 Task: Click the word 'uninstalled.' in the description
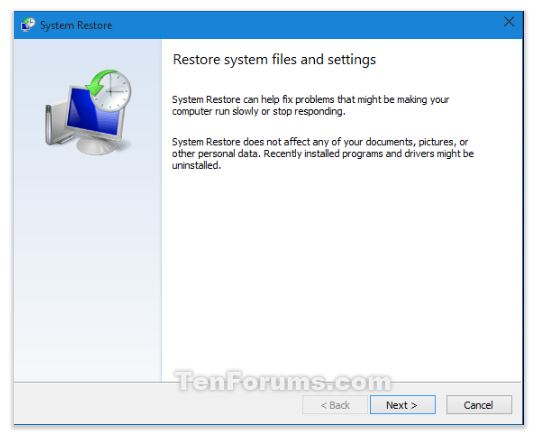coord(197,166)
